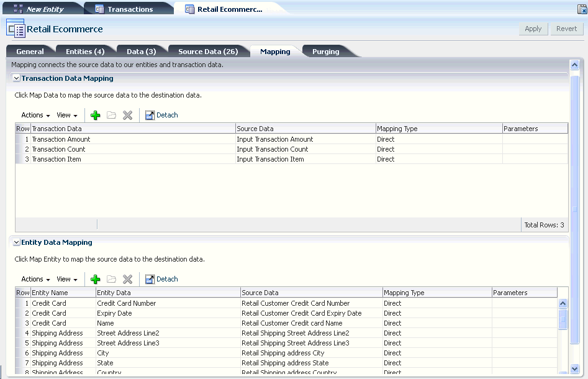Click Retail Customer Credit card Name cell
The width and height of the screenshot is (588, 379).
[312, 323]
